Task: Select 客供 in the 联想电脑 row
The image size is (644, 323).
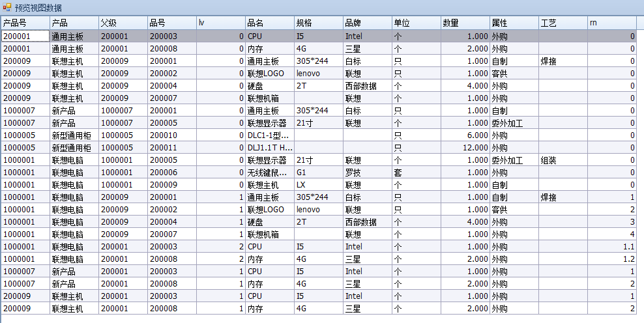Action: tap(514, 210)
